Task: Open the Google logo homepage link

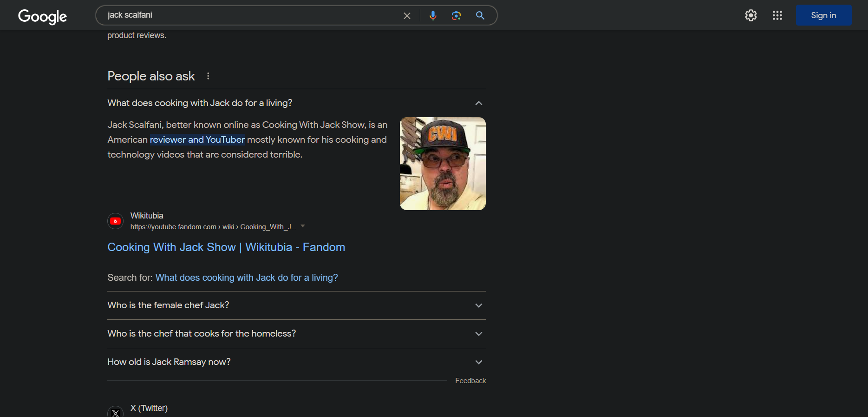Action: (x=42, y=16)
